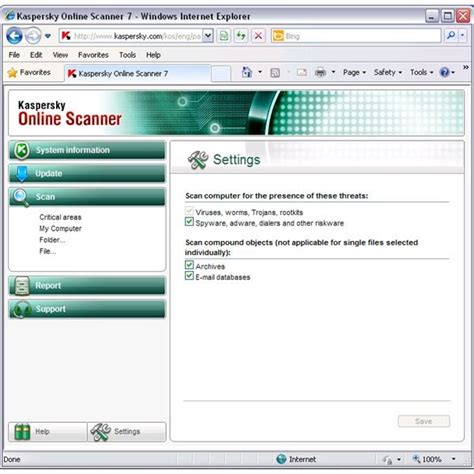474x474 pixels.
Task: Choose Folder... scan option
Action: pyautogui.click(x=52, y=240)
